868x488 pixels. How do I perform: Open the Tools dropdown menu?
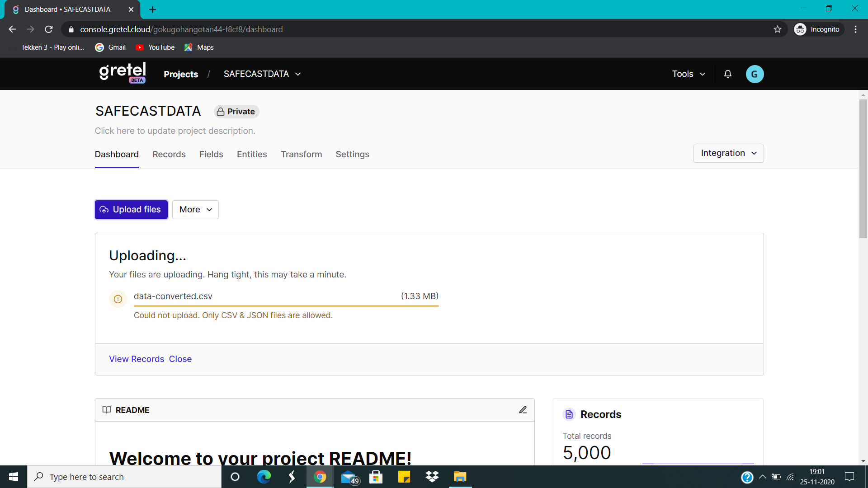point(688,74)
